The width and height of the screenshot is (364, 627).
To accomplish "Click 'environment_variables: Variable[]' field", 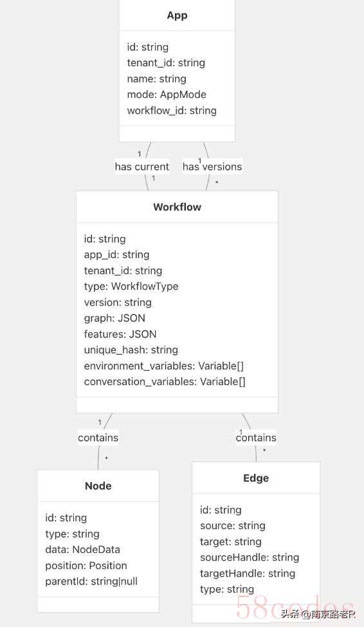I will pos(164,366).
